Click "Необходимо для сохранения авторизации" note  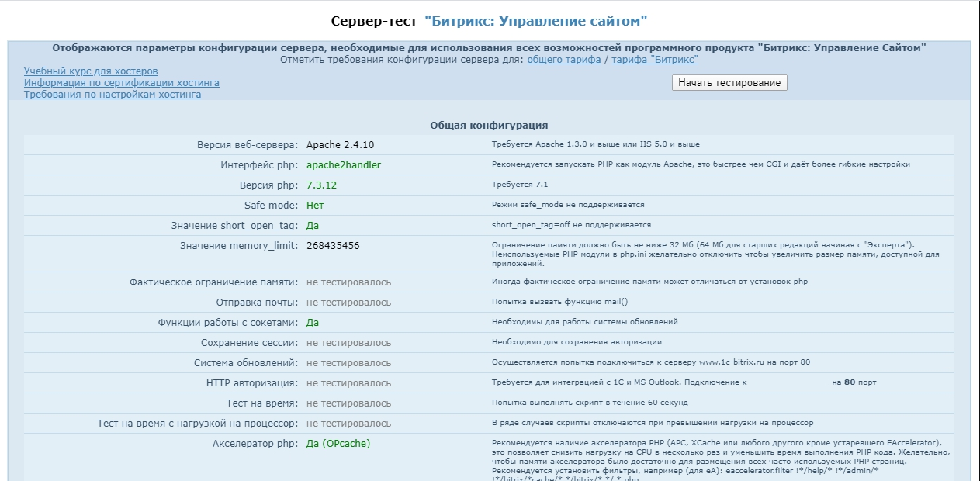click(x=577, y=342)
